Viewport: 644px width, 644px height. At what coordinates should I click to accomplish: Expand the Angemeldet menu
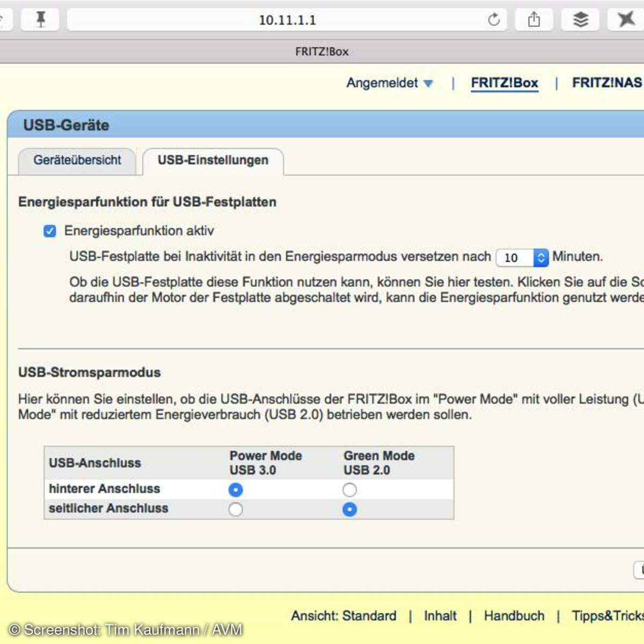389,83
